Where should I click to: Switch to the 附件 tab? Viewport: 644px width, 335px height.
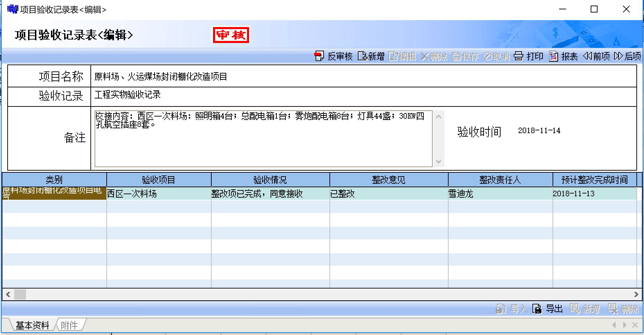tap(69, 325)
